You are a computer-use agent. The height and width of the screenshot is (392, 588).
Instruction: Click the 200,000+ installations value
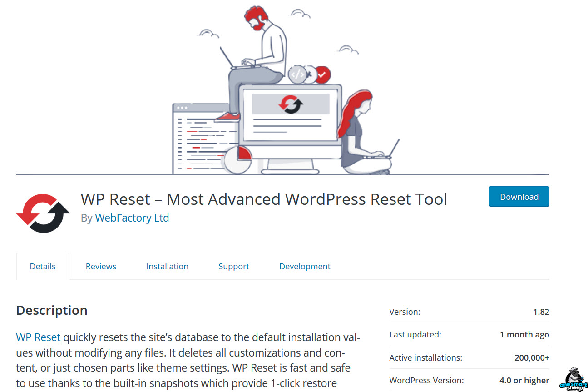pyautogui.click(x=532, y=358)
